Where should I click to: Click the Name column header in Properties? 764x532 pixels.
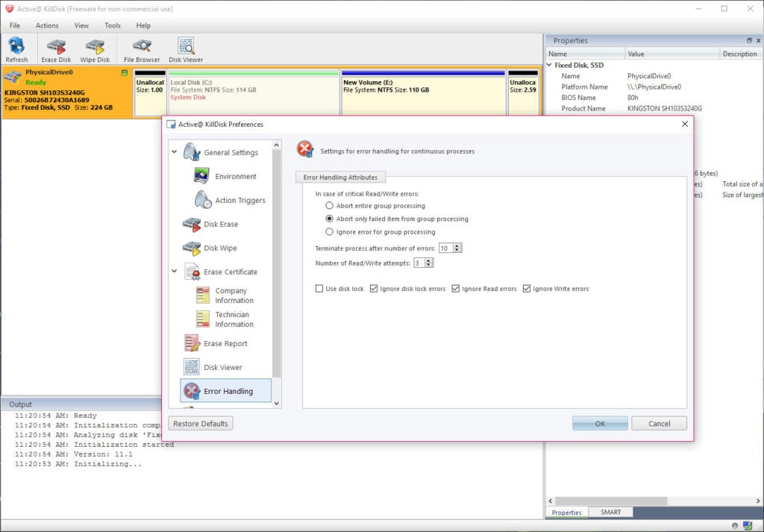pyautogui.click(x=585, y=54)
